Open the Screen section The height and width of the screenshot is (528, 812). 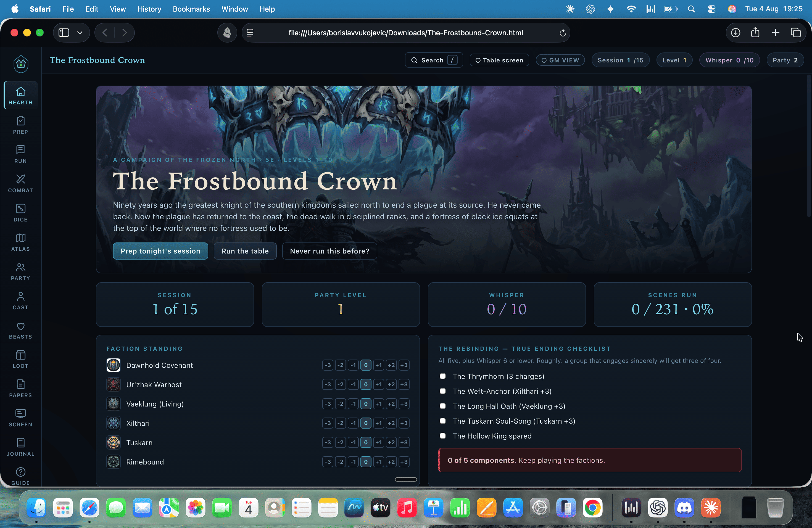pos(20,418)
